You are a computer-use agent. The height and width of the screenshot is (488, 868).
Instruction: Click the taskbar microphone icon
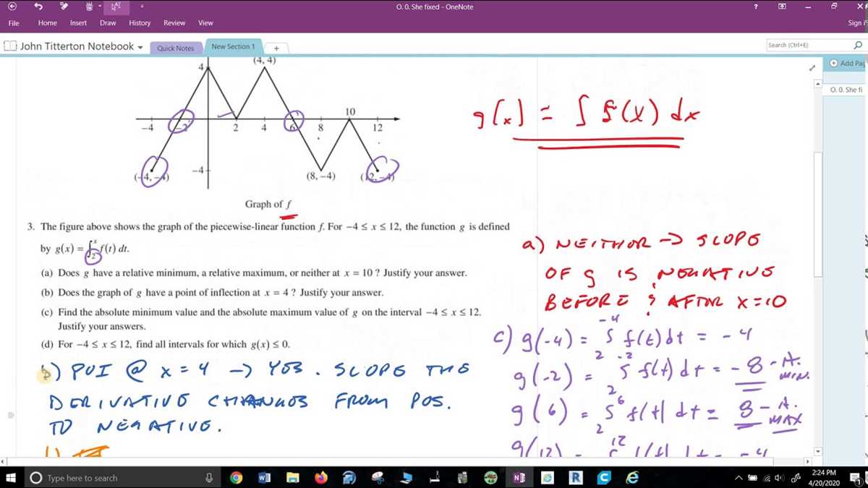pos(209,478)
